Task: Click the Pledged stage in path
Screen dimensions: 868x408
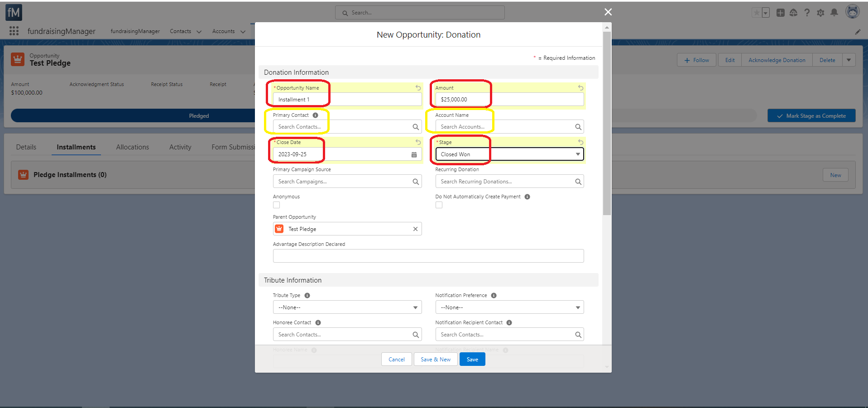Action: [x=199, y=116]
